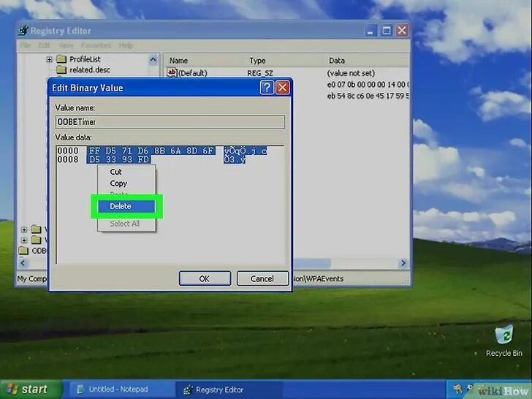
Task: Open the File menu in Registry Editor
Action: (25, 45)
